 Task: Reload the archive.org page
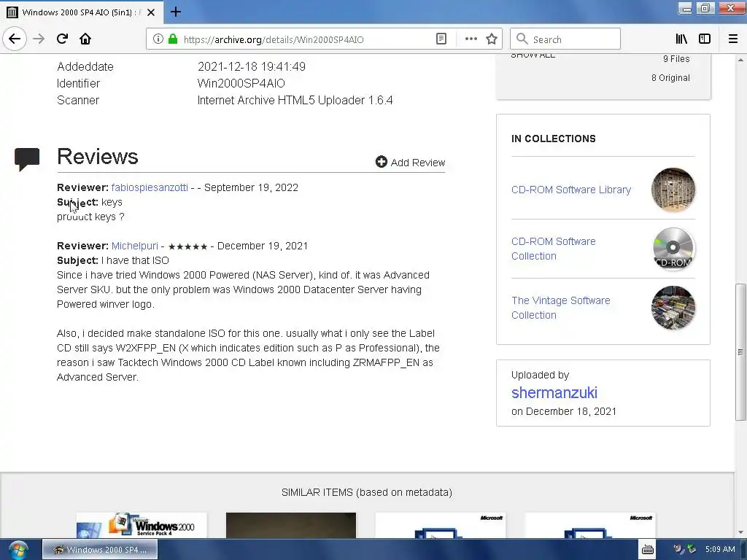click(x=62, y=39)
